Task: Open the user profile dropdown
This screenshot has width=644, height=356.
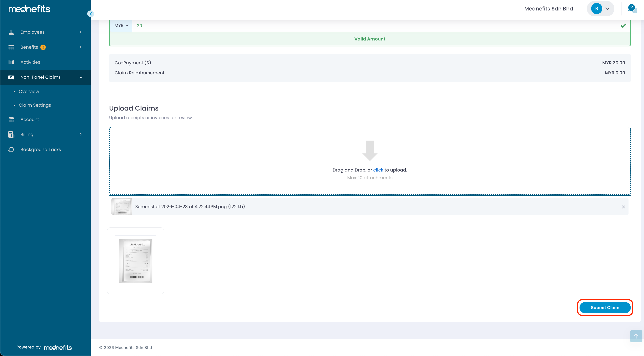Action: click(x=600, y=9)
